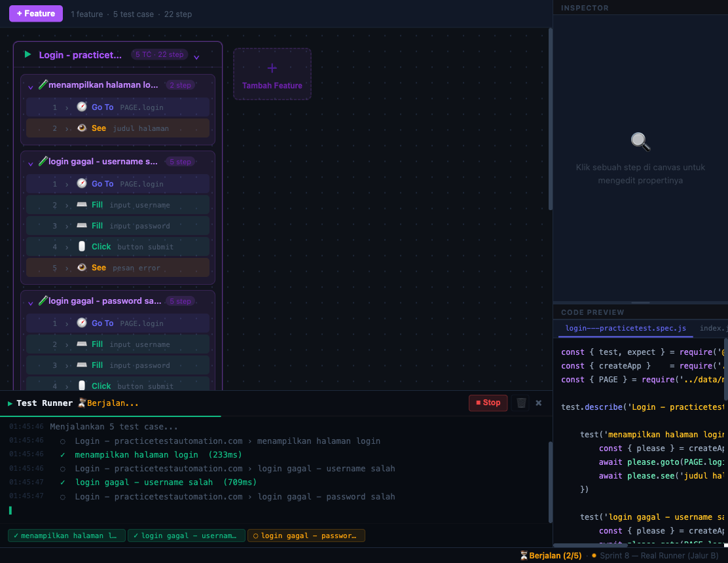Click eye icon of 'See judul halaman' step
728x563 pixels.
click(x=82, y=128)
